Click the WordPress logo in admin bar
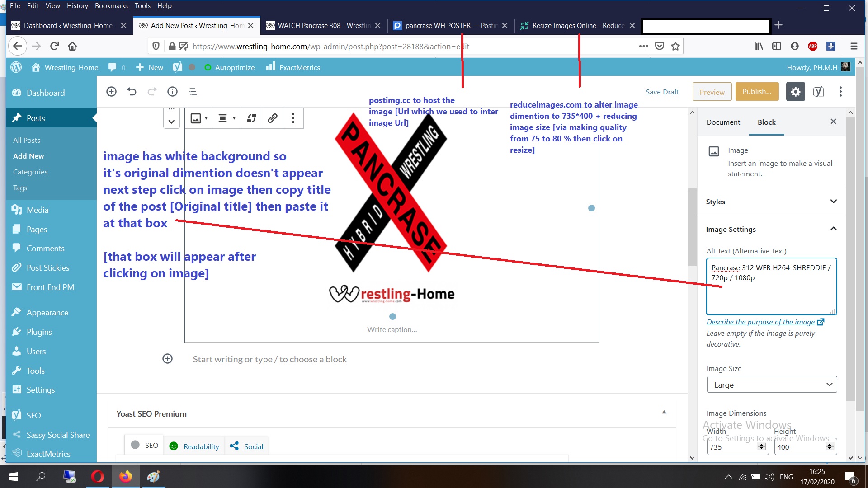 [16, 67]
